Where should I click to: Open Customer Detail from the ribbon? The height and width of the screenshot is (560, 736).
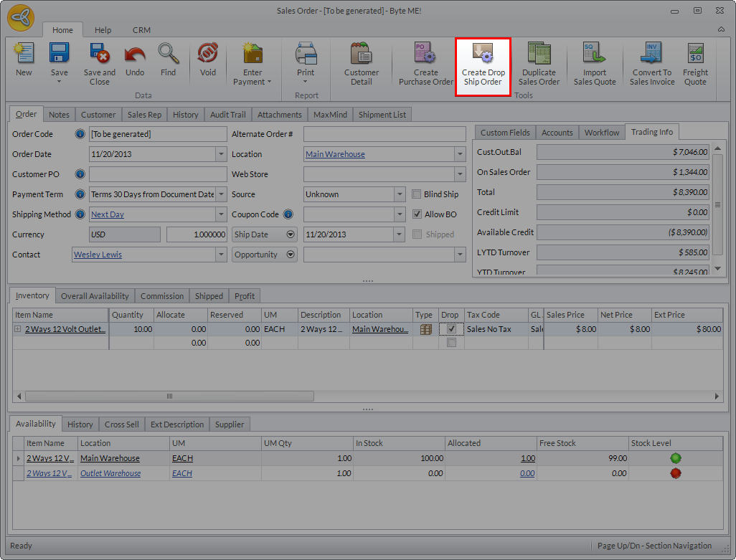(361, 54)
